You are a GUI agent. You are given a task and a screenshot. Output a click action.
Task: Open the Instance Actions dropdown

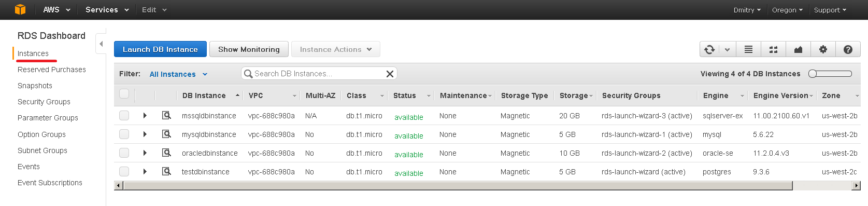click(336, 49)
